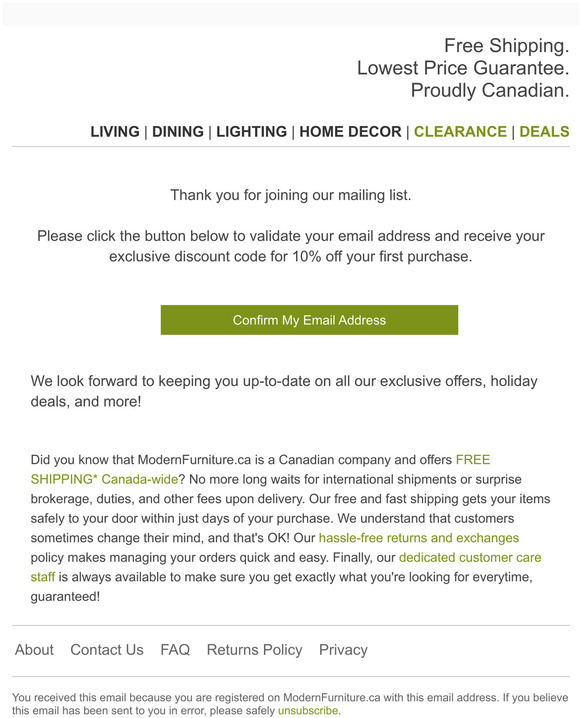Image resolution: width=580 pixels, height=718 pixels.
Task: Open hassle-free returns and exchanges link
Action: (419, 538)
